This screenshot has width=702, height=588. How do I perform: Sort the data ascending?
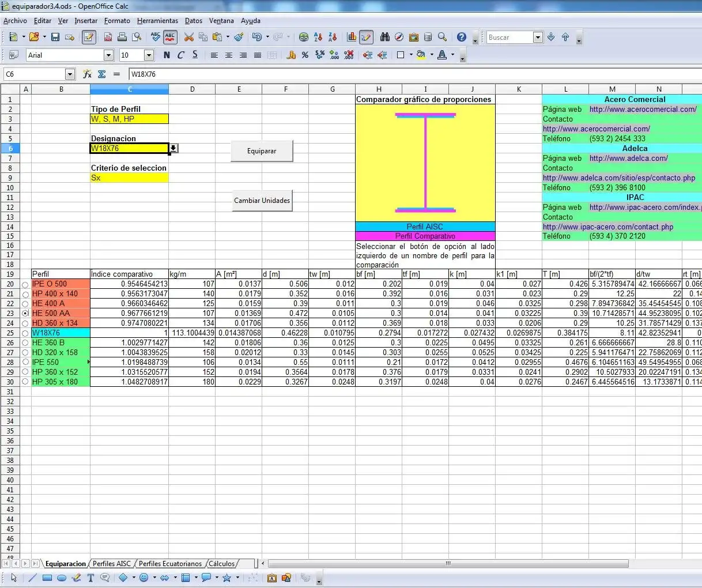pyautogui.click(x=318, y=36)
